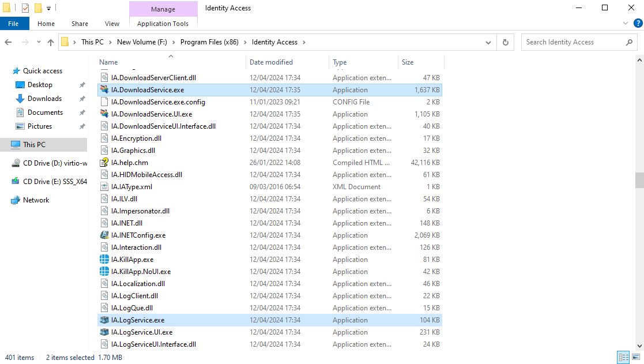
Task: Click the IA.LogService.exe application icon
Action: 104,320
